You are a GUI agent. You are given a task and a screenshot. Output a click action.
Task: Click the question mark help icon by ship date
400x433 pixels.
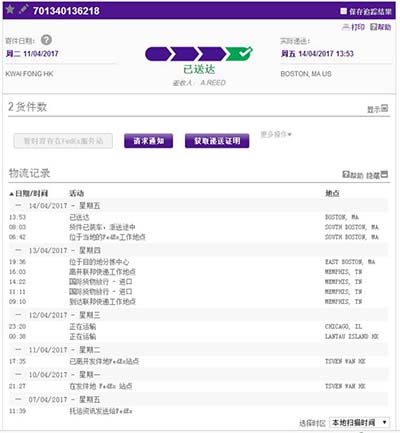tap(46, 40)
